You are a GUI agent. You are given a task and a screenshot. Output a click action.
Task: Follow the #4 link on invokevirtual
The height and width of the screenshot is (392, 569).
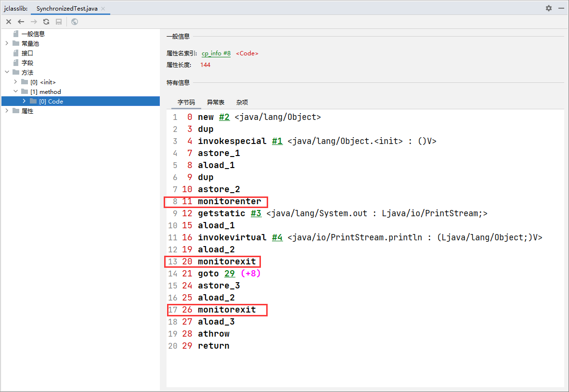[x=277, y=237]
